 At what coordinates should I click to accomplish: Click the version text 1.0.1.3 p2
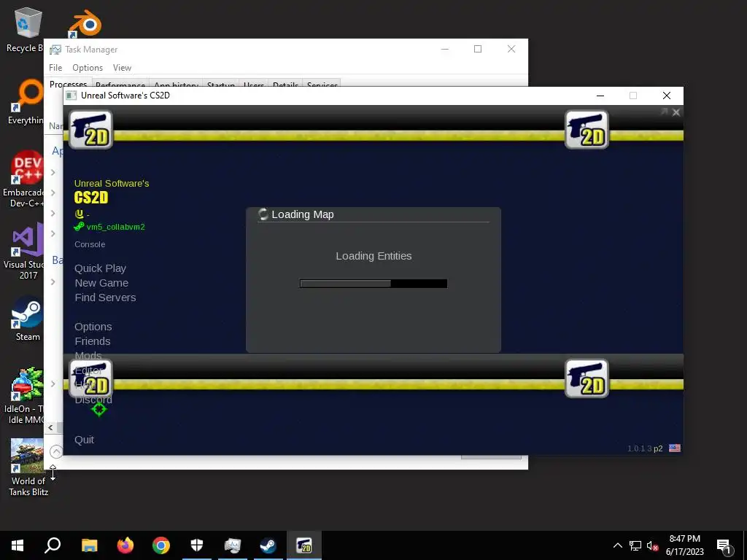[645, 448]
